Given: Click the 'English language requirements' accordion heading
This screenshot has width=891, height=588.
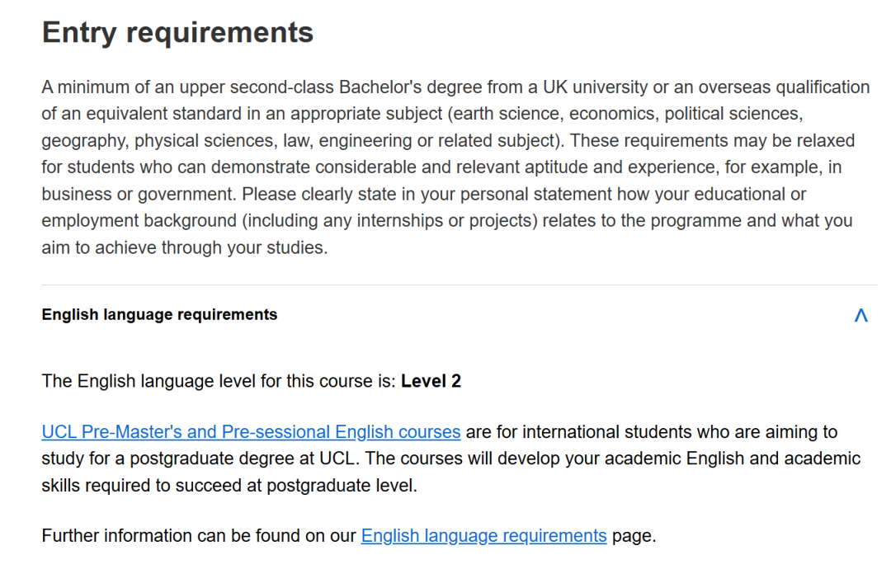Looking at the screenshot, I should point(159,314).
